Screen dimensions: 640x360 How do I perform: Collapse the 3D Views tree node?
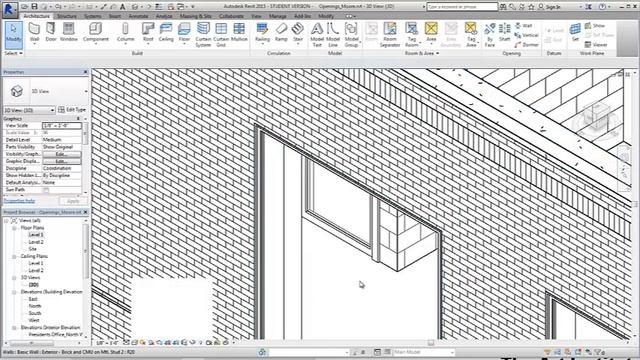tap(14, 278)
